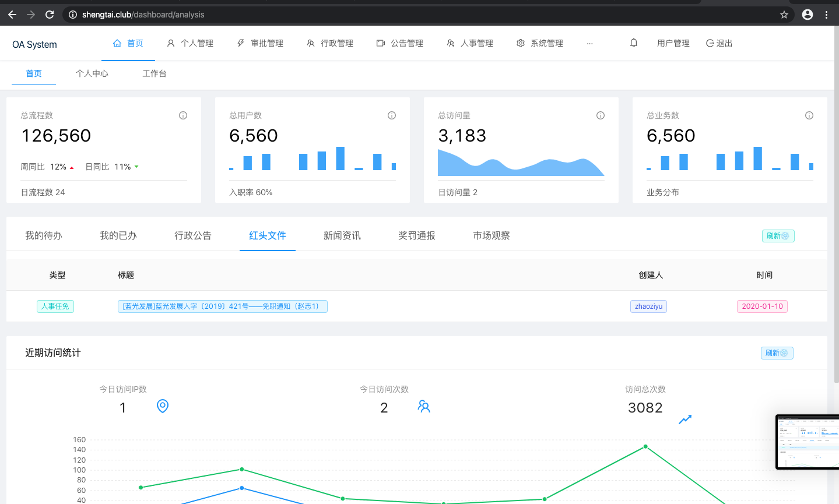Click 刷新 button in the tabs panel
The width and height of the screenshot is (839, 504).
[778, 236]
